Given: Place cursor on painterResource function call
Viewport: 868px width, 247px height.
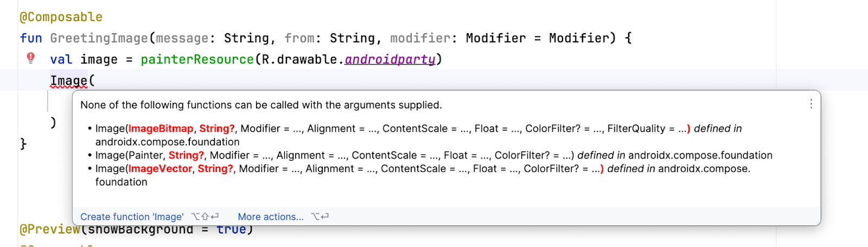Looking at the screenshot, I should [x=197, y=59].
